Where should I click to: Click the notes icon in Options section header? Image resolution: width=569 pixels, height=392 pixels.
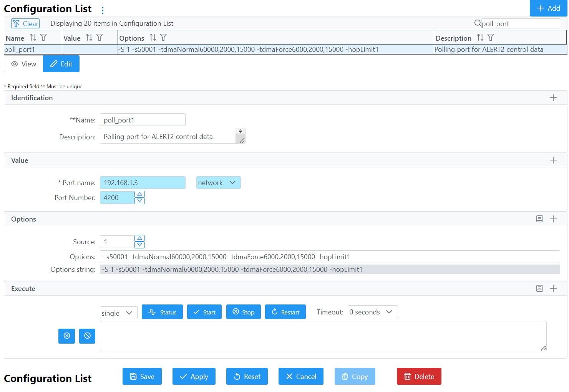tap(539, 219)
